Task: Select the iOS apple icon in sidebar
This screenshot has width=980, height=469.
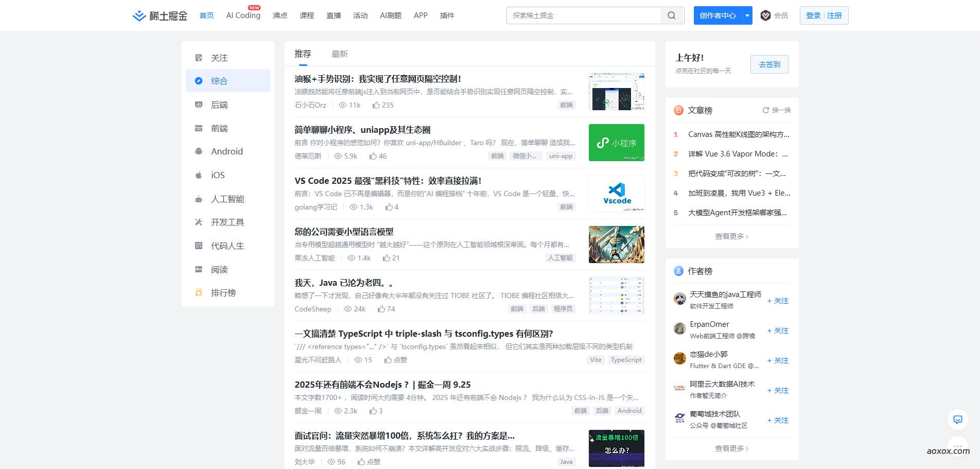Action: (x=199, y=175)
